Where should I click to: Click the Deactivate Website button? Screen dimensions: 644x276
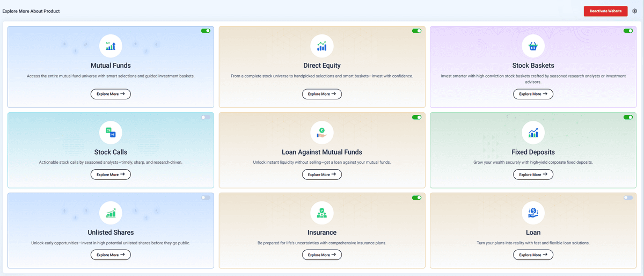(x=605, y=11)
